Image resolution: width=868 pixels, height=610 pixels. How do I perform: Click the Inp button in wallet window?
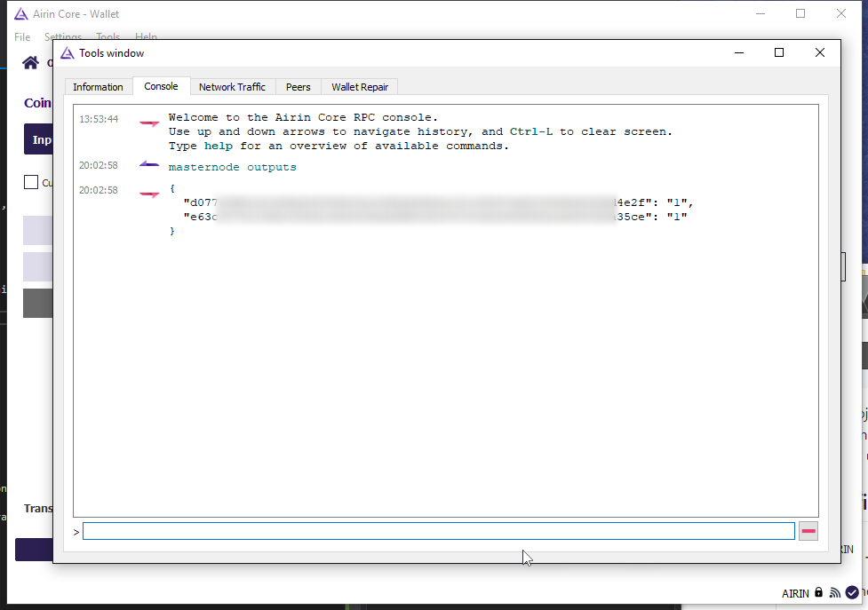(39, 139)
